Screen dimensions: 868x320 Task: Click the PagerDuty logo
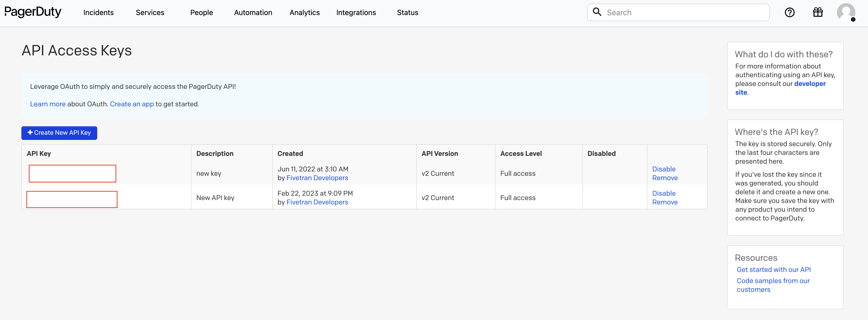[33, 12]
